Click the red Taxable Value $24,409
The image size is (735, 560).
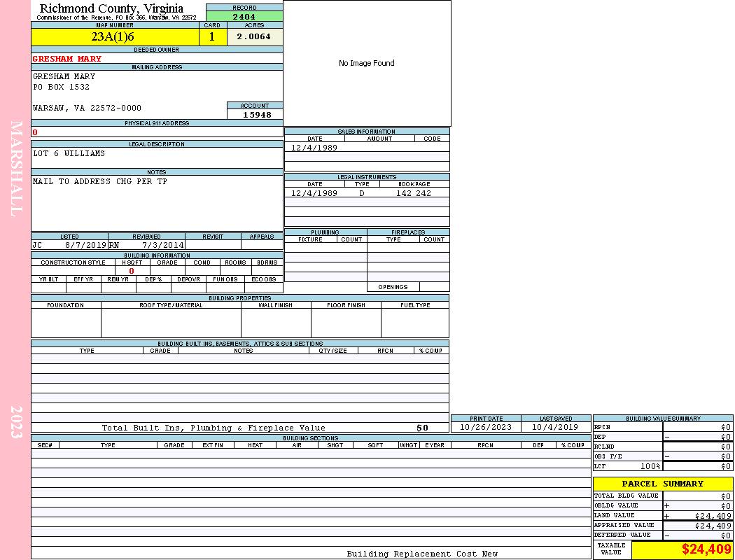tap(706, 549)
